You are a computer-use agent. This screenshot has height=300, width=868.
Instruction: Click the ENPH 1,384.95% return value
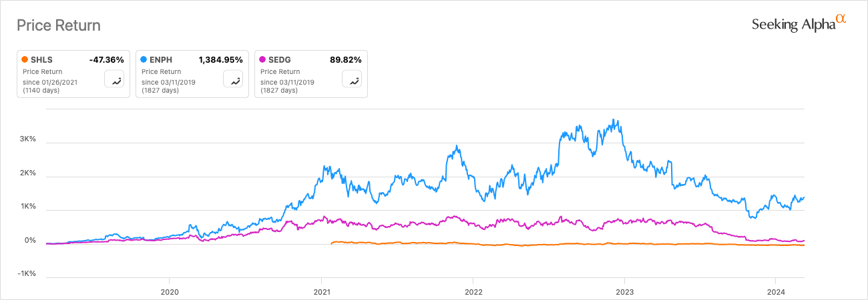point(220,60)
